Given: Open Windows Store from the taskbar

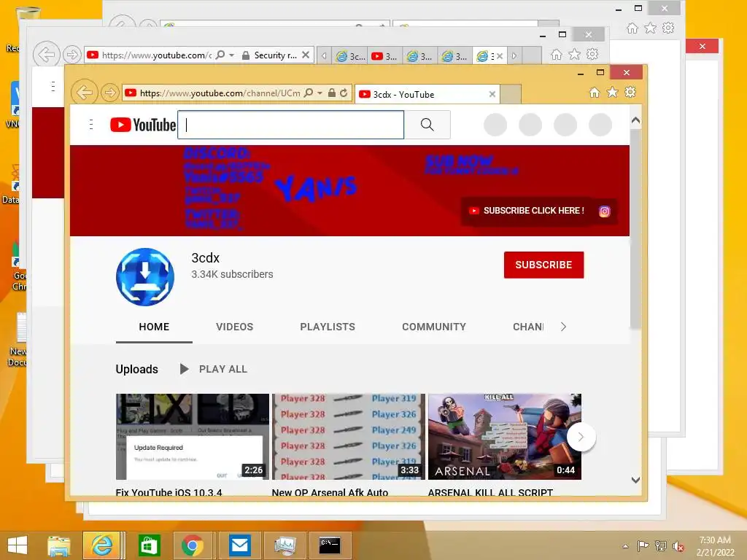Looking at the screenshot, I should 149,545.
